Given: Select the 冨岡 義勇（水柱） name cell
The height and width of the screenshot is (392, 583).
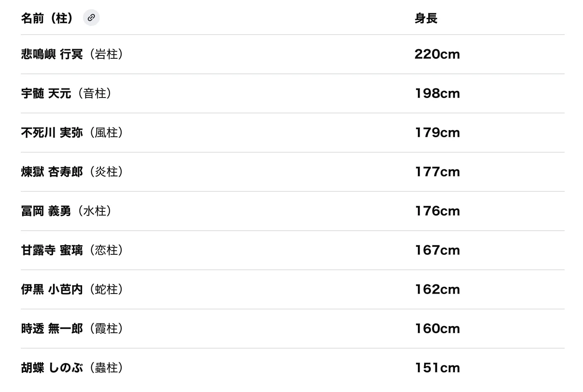Looking at the screenshot, I should click(66, 211).
